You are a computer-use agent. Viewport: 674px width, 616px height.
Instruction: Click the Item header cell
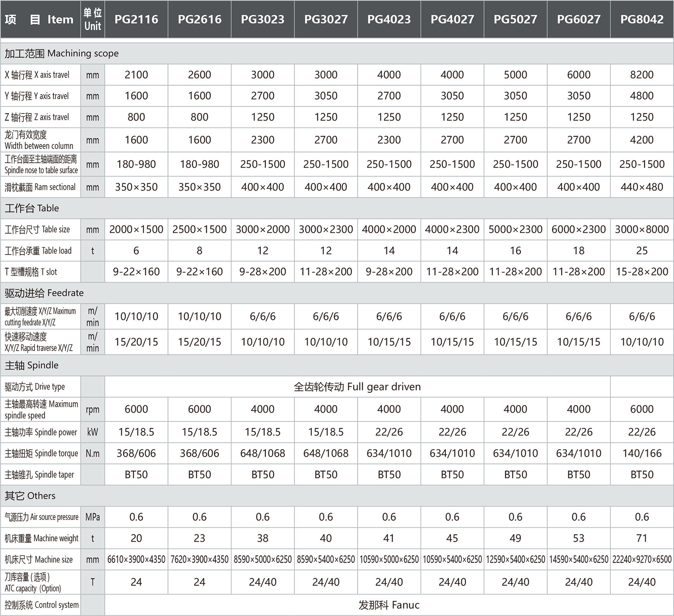(x=40, y=19)
